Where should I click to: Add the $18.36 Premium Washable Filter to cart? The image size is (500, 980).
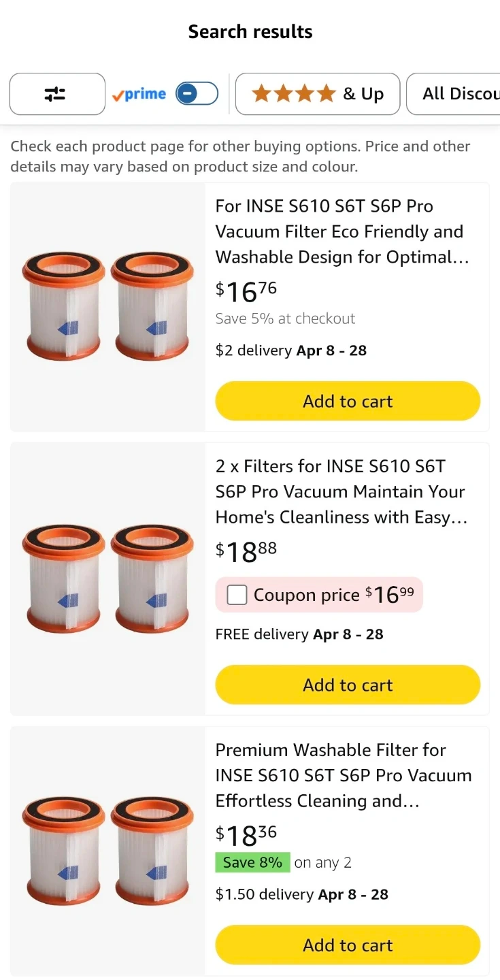pos(348,945)
